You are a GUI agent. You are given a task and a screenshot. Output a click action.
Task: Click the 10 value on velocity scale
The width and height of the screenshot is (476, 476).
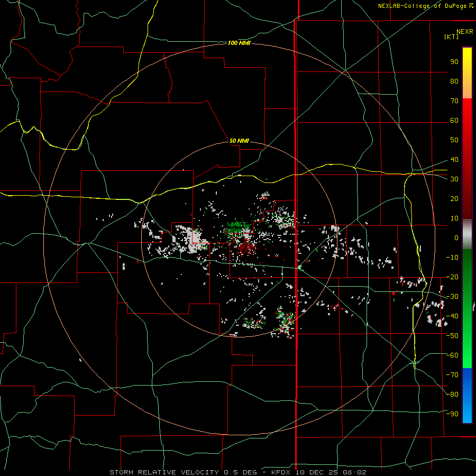coord(454,218)
